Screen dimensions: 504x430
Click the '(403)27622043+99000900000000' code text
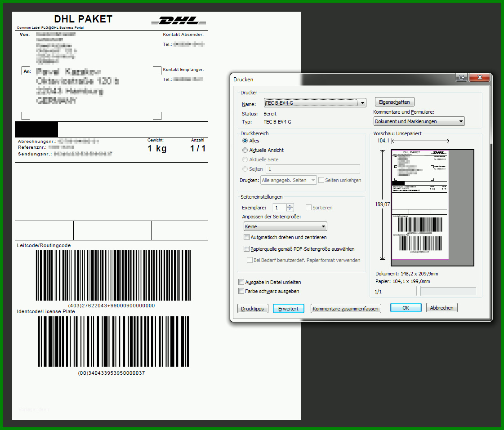pyautogui.click(x=112, y=306)
